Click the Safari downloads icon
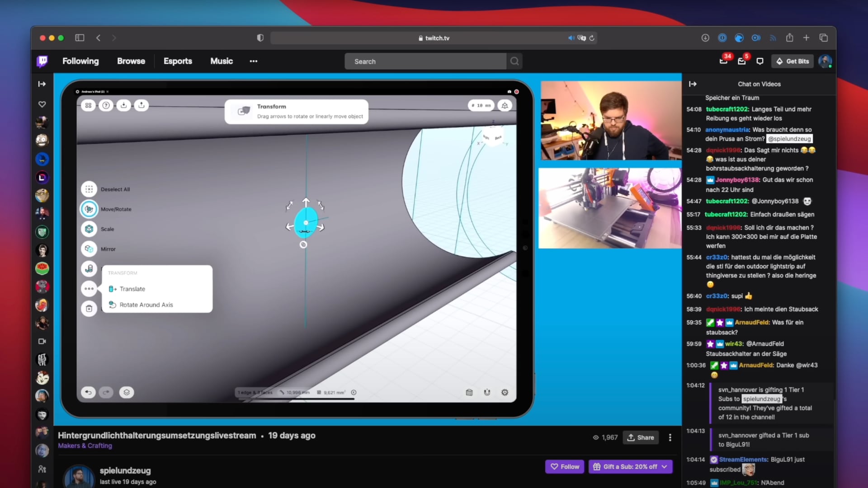 pyautogui.click(x=705, y=38)
